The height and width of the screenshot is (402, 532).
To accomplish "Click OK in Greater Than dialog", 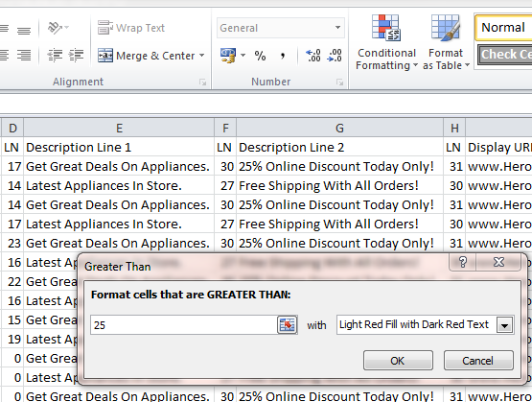I will tap(398, 361).
